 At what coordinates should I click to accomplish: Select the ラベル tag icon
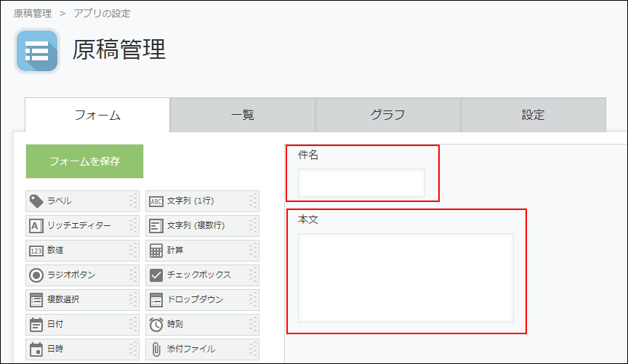pos(36,201)
